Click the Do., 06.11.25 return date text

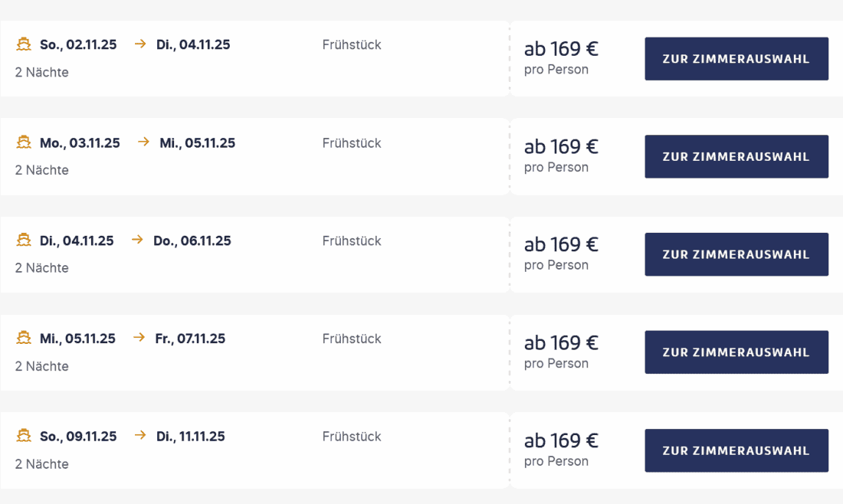click(192, 241)
